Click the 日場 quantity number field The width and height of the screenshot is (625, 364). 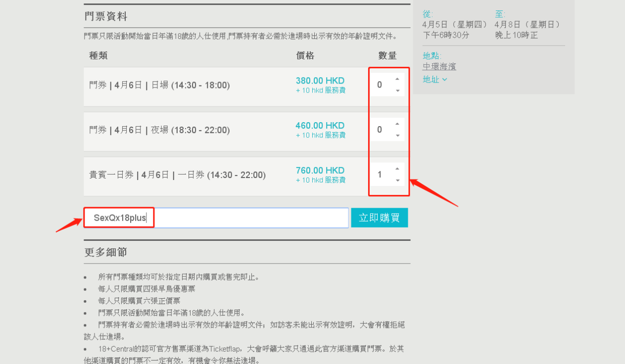click(381, 85)
